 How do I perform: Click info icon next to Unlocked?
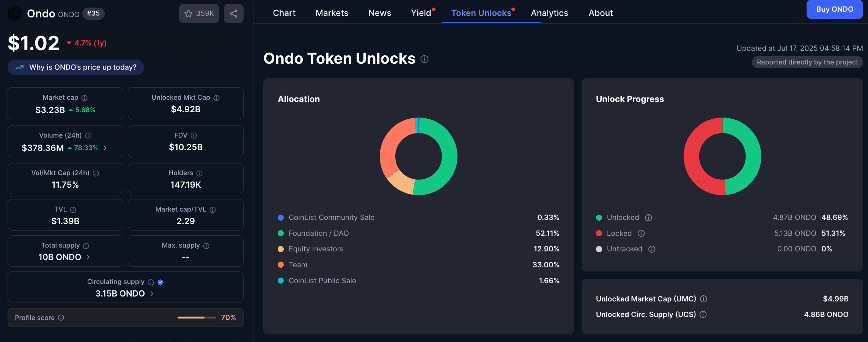[x=649, y=218]
